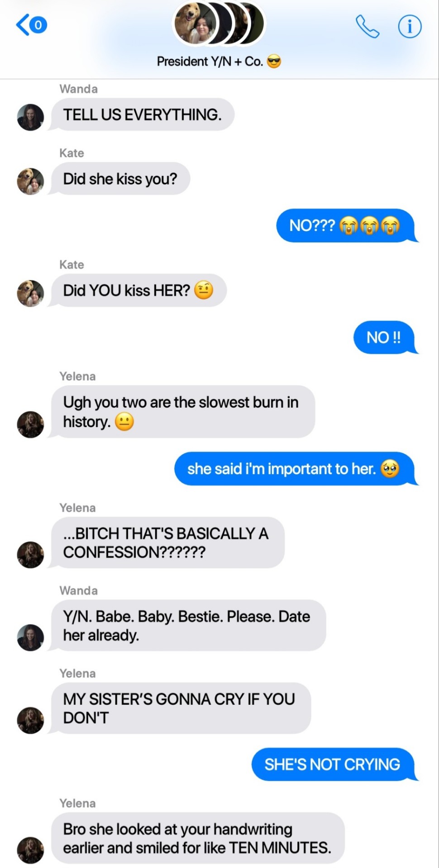This screenshot has height=868, width=439.
Task: Tap Yelena's avatar beside the slowest burn message
Action: tap(30, 424)
